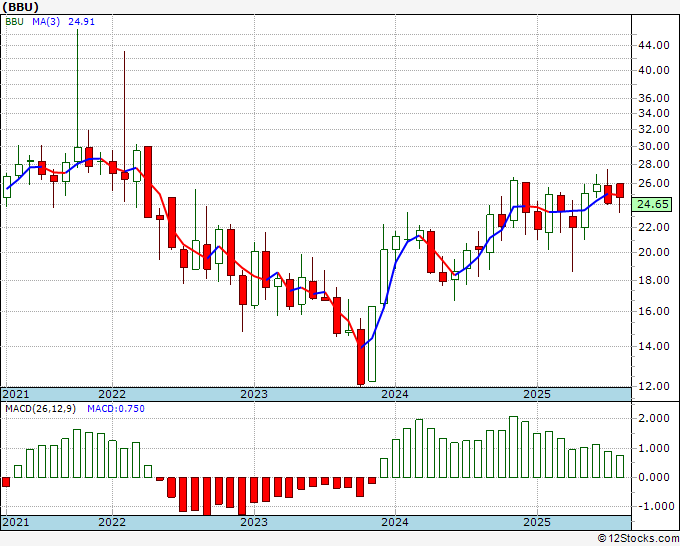Click the large red candle after early 2022

click(x=148, y=182)
